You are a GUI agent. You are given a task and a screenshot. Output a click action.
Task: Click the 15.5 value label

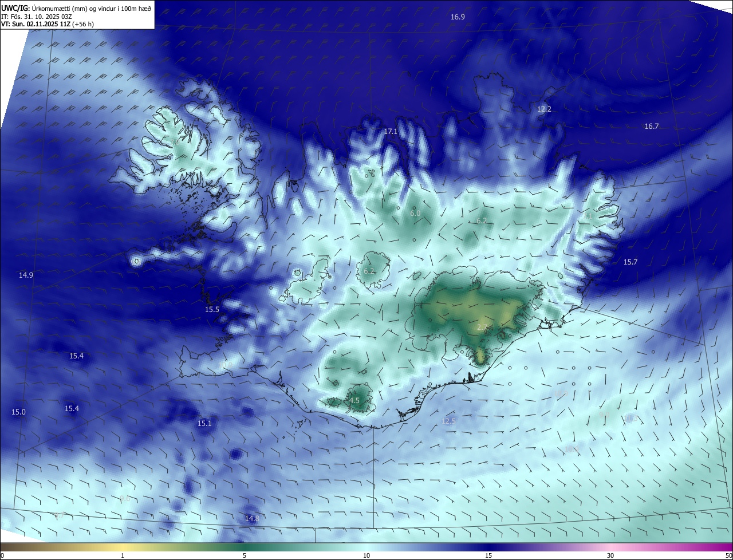(212, 309)
